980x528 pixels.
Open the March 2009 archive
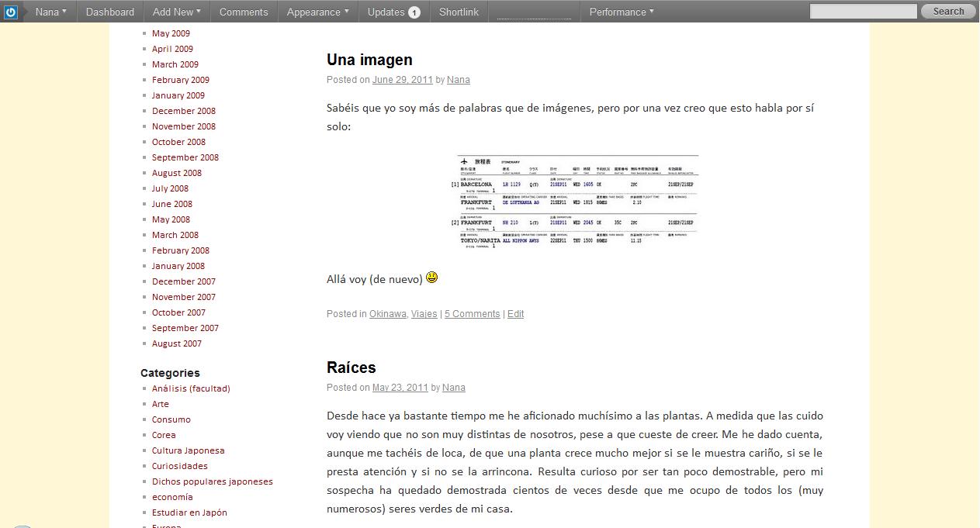tap(175, 64)
